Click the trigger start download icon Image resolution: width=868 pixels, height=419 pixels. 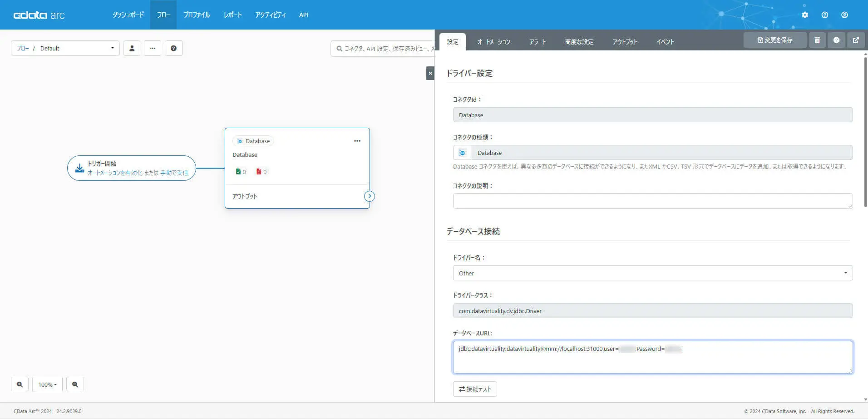pos(79,168)
